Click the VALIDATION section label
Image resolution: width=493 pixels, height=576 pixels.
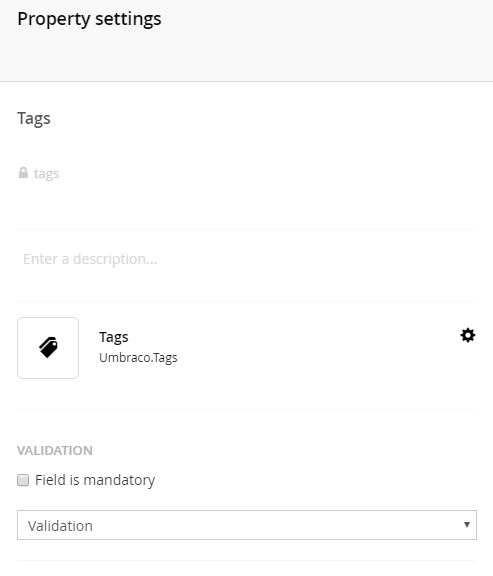pos(55,451)
